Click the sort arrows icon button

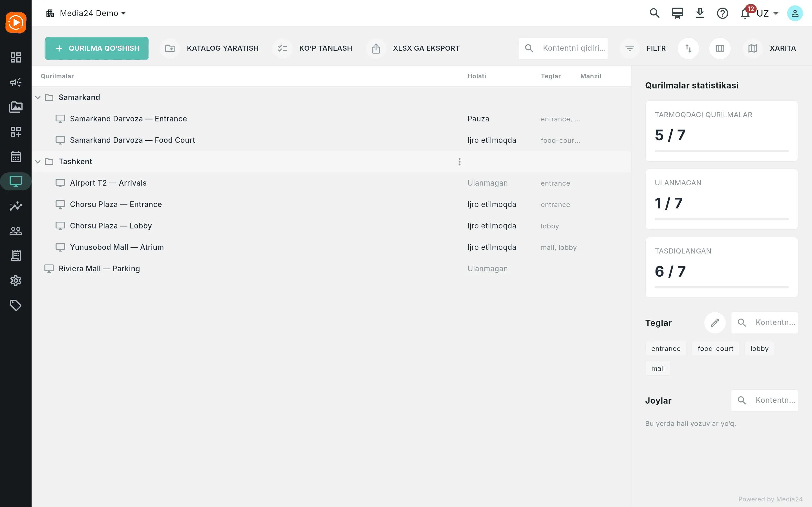tap(688, 48)
